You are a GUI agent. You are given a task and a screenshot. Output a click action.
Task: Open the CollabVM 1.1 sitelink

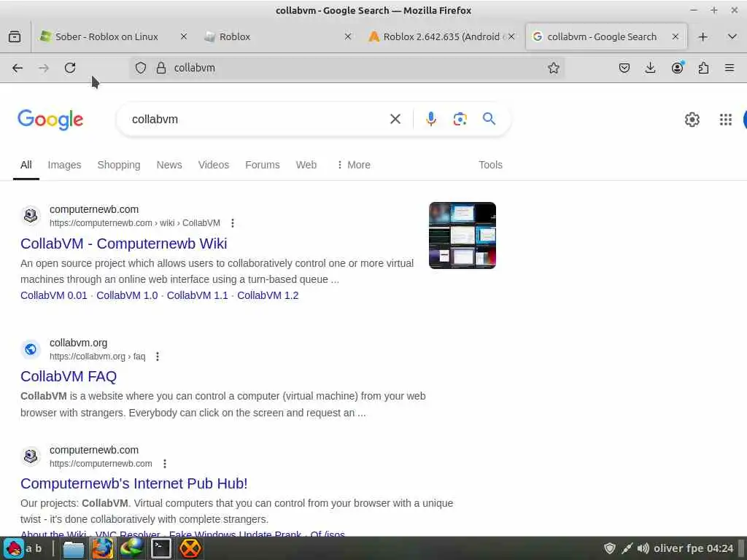197,295
